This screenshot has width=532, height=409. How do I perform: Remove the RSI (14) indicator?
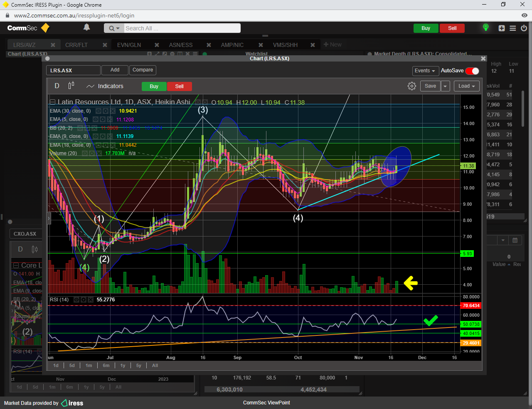coord(91,300)
